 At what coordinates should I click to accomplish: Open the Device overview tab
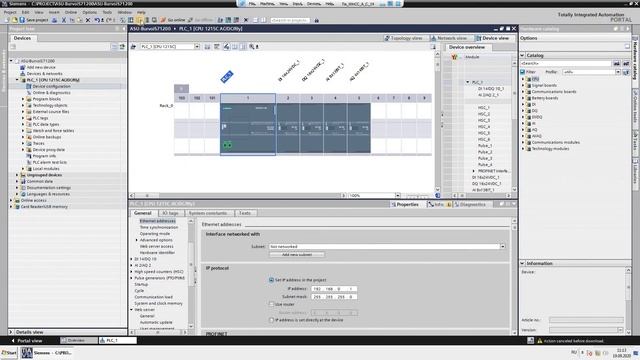click(467, 47)
